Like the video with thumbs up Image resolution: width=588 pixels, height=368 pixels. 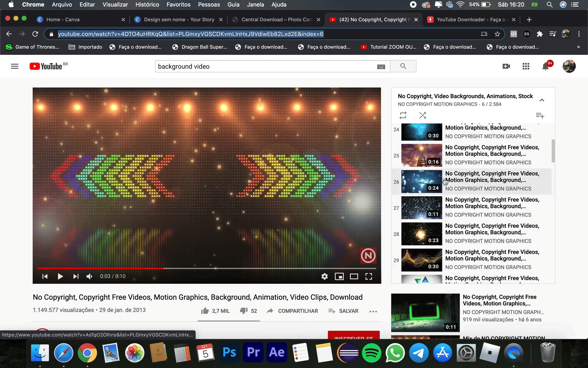tap(205, 311)
